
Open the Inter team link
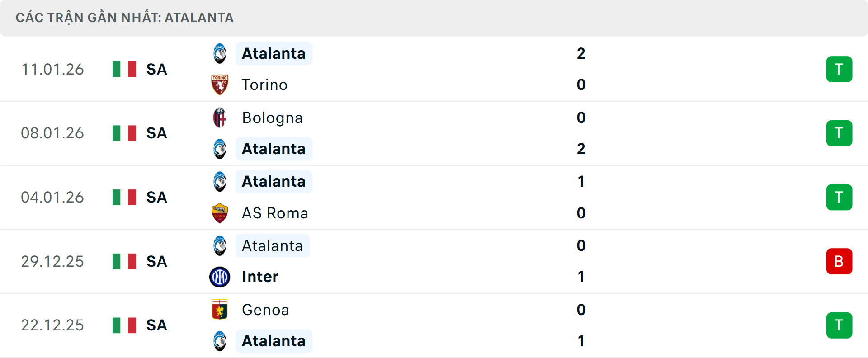click(x=260, y=277)
